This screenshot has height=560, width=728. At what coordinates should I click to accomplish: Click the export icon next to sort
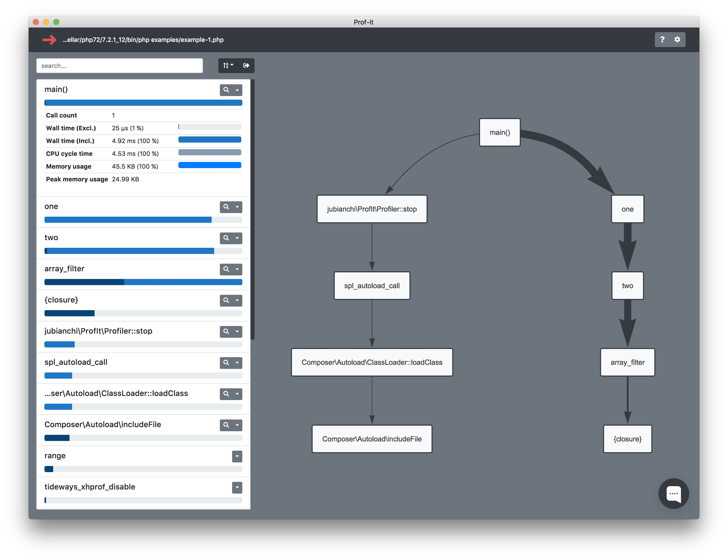246,65
